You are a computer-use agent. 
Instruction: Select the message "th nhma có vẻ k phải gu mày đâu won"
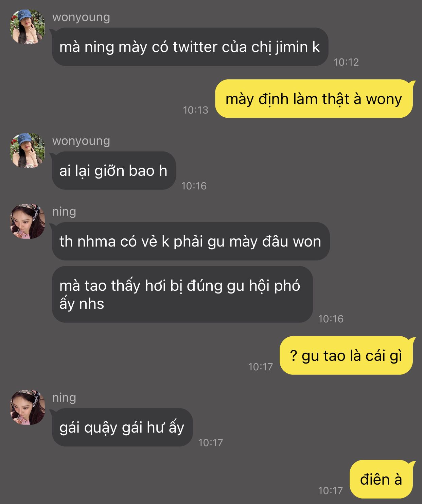[x=191, y=241]
